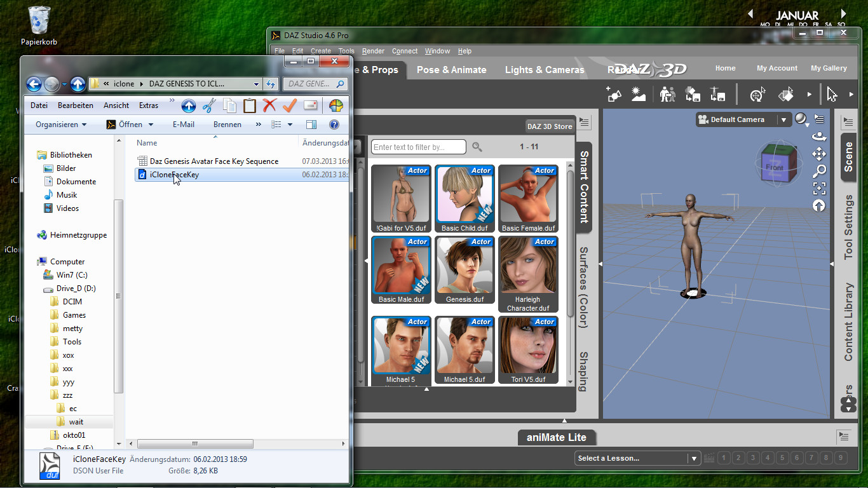The height and width of the screenshot is (488, 868).
Task: Click the Explorer blue help icon
Action: point(334,125)
